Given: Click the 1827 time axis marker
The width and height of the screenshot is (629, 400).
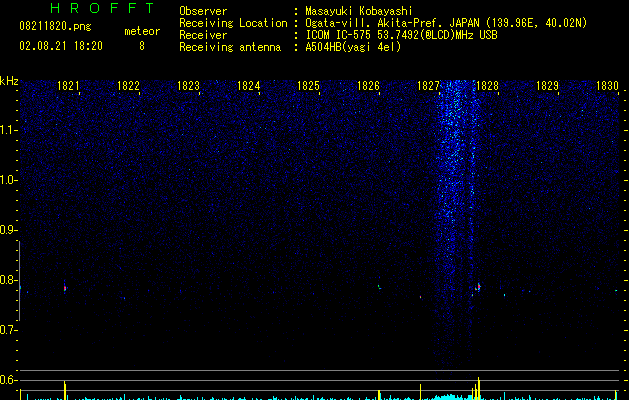Looking at the screenshot, I should pos(428,86).
